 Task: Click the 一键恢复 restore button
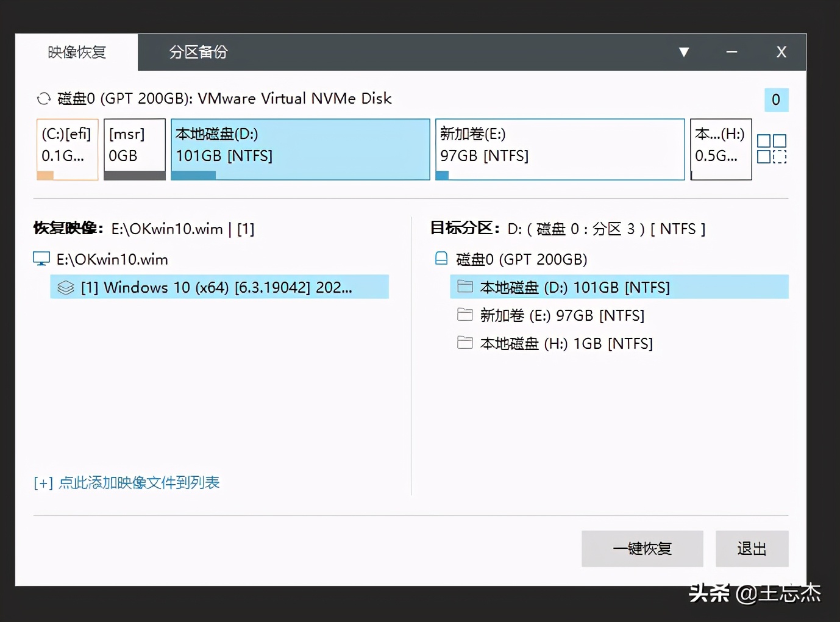click(x=642, y=548)
